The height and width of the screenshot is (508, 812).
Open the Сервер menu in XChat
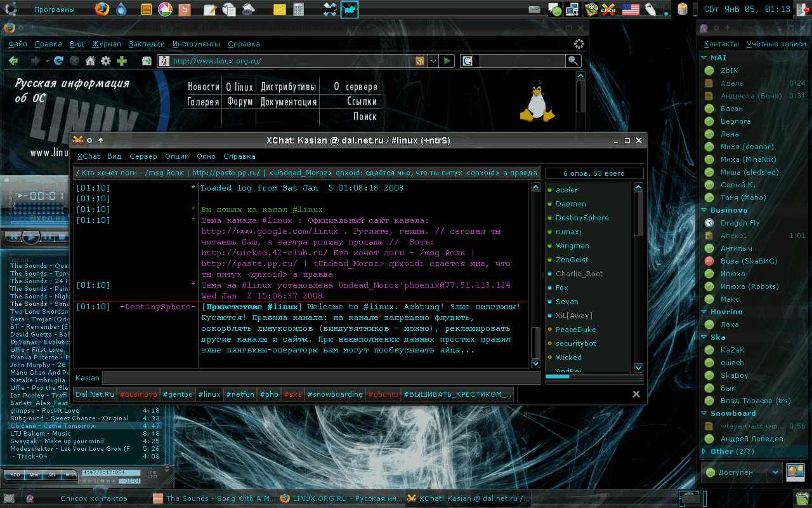tap(143, 156)
